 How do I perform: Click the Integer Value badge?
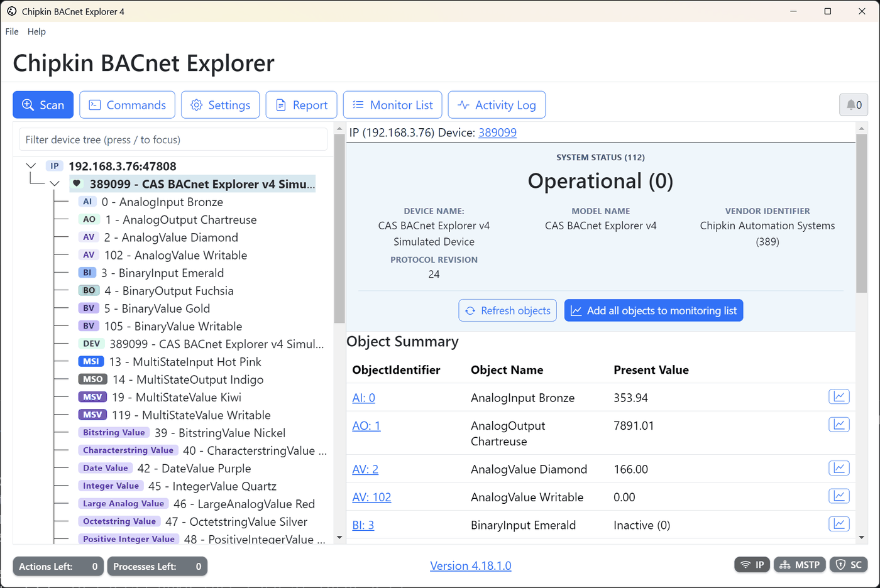pos(111,486)
